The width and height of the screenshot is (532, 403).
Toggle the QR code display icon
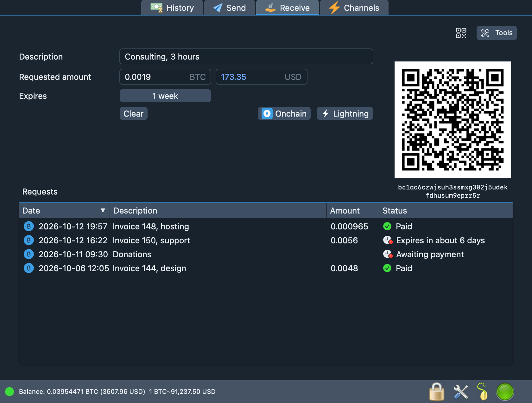point(461,33)
